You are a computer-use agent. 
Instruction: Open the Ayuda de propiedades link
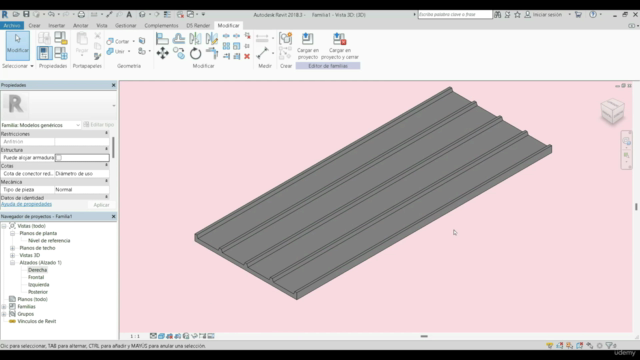(26, 204)
